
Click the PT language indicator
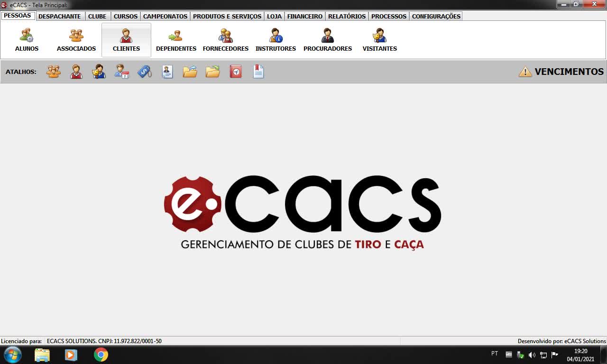point(495,354)
